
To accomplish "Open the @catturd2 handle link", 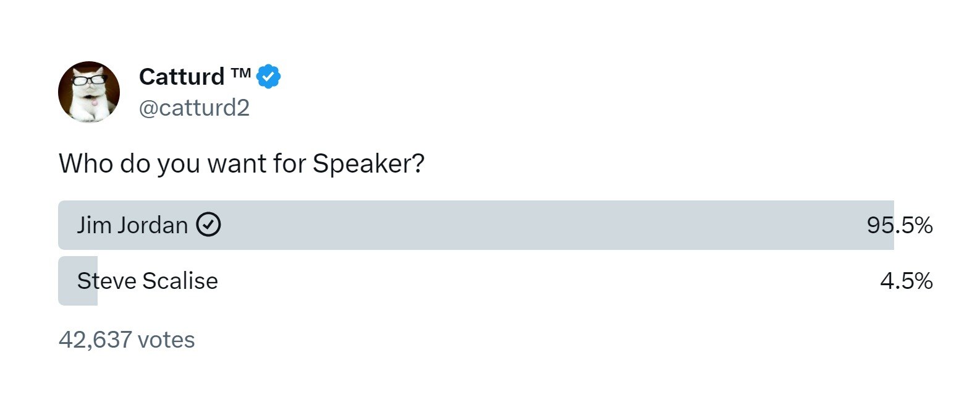I will 194,108.
